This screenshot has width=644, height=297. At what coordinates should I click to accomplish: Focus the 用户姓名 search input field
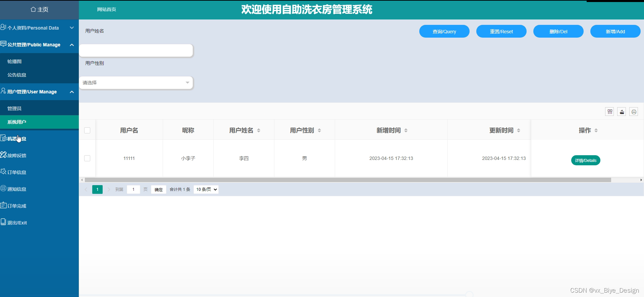136,50
